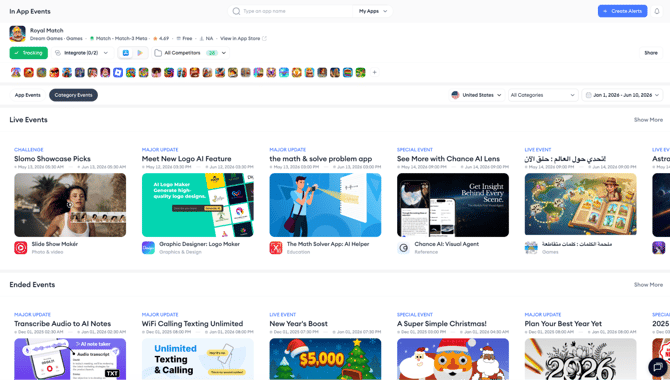The width and height of the screenshot is (670, 380).
Task: Open Plan Your Best Year Yet thumbnail
Action: (x=580, y=359)
